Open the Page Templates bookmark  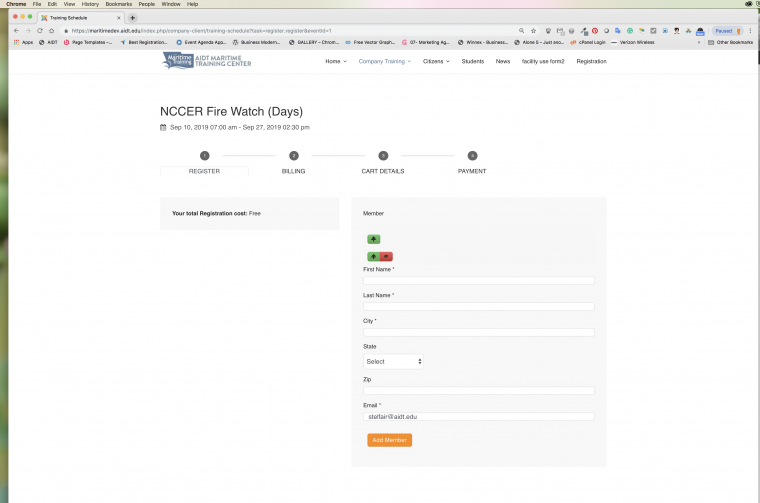(x=88, y=42)
